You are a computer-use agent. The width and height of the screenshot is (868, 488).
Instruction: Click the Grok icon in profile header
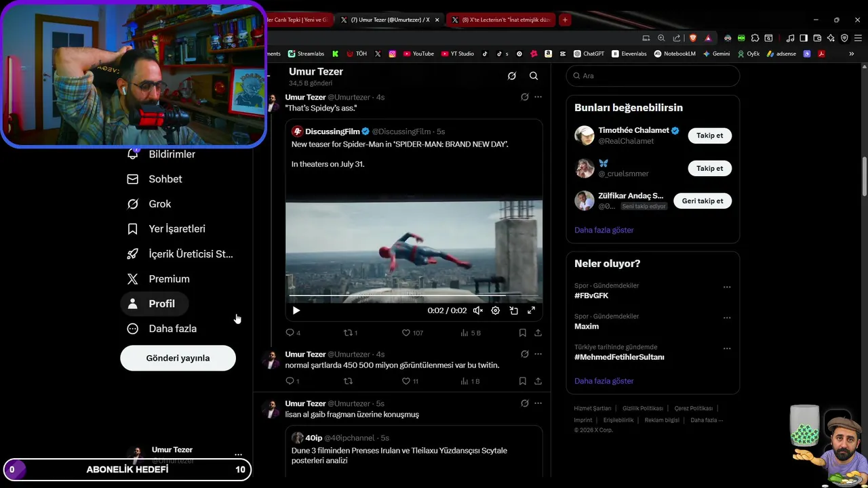(x=512, y=76)
